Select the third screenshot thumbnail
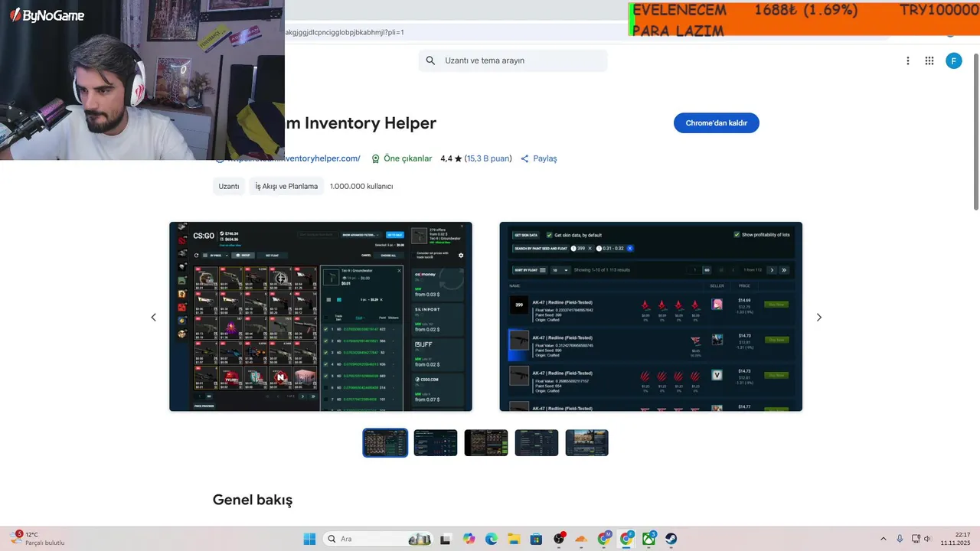Viewport: 980px width, 551px height. [486, 442]
